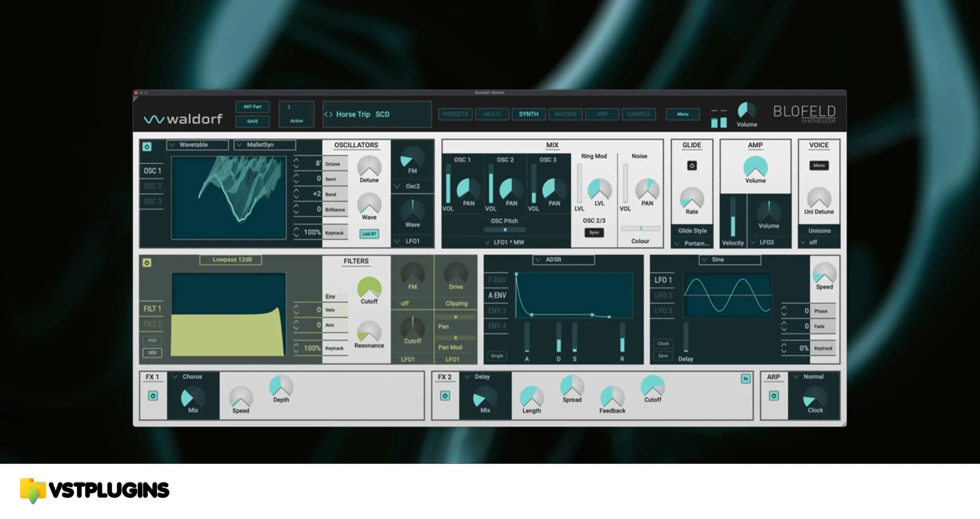Click the Horse Trip preset name field
Viewport: 980px width, 519px height.
377,114
